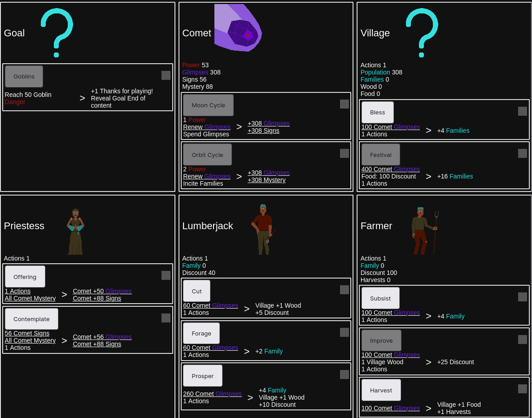Viewport: 532px width, 418px height.
Task: Perform the Offering action
Action: tap(25, 277)
